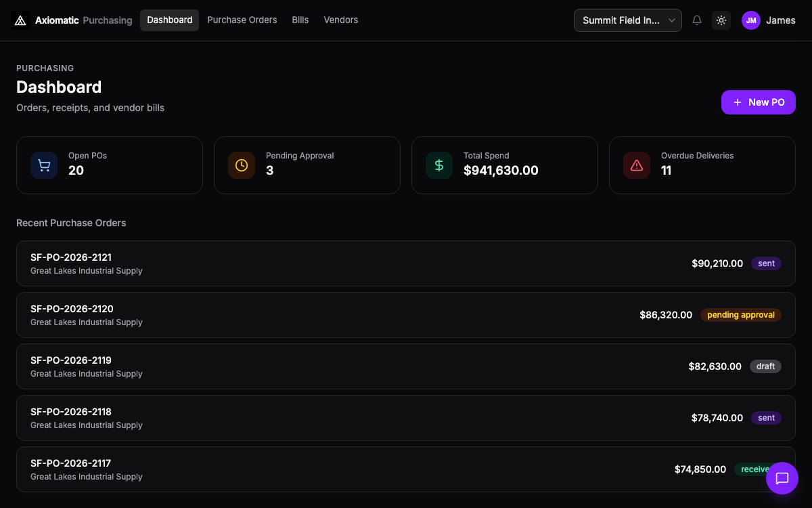The height and width of the screenshot is (508, 812).
Task: Open the Bills page
Action: pos(300,20)
